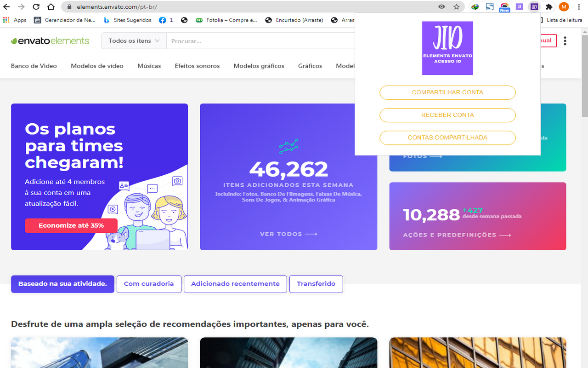Select Transferido tab

tap(316, 284)
